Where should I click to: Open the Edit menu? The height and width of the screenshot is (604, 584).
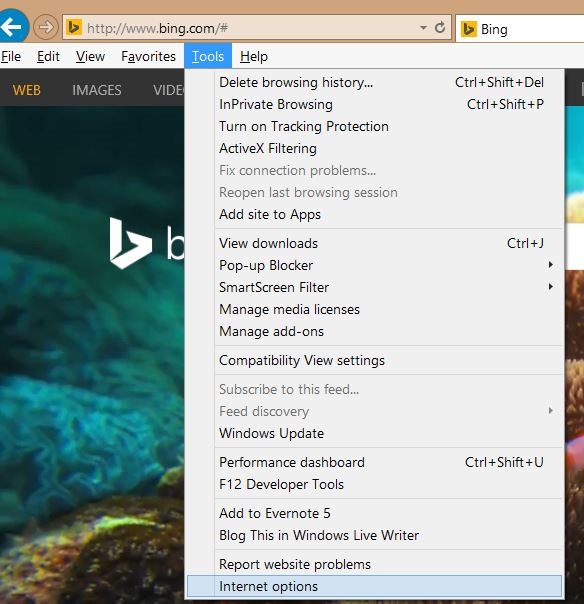pyautogui.click(x=48, y=57)
